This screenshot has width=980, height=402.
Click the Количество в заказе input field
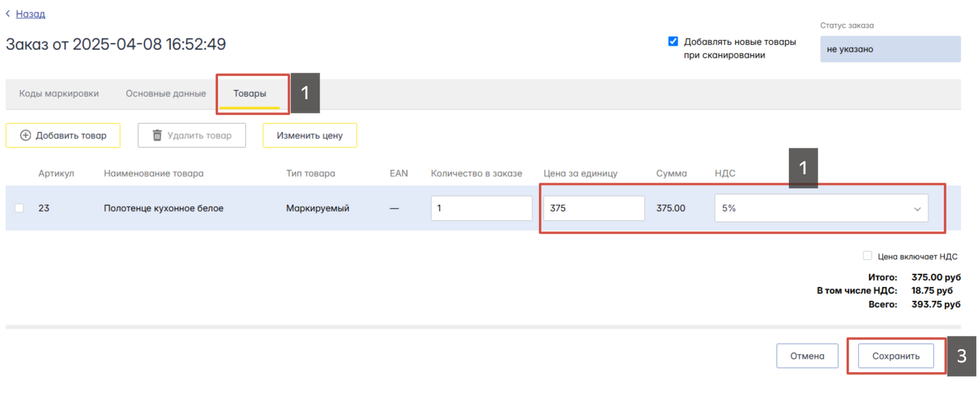tap(481, 208)
